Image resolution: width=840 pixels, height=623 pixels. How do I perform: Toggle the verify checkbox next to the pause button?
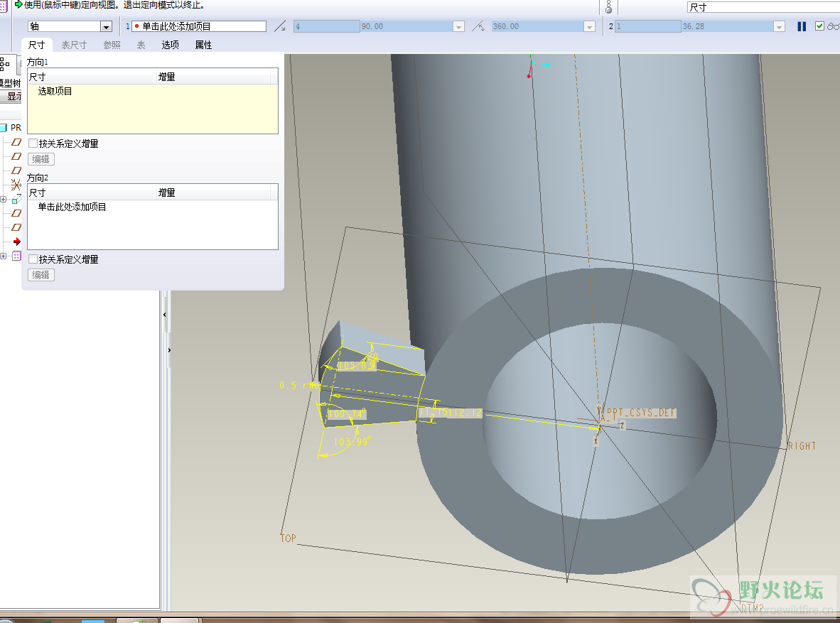point(819,26)
